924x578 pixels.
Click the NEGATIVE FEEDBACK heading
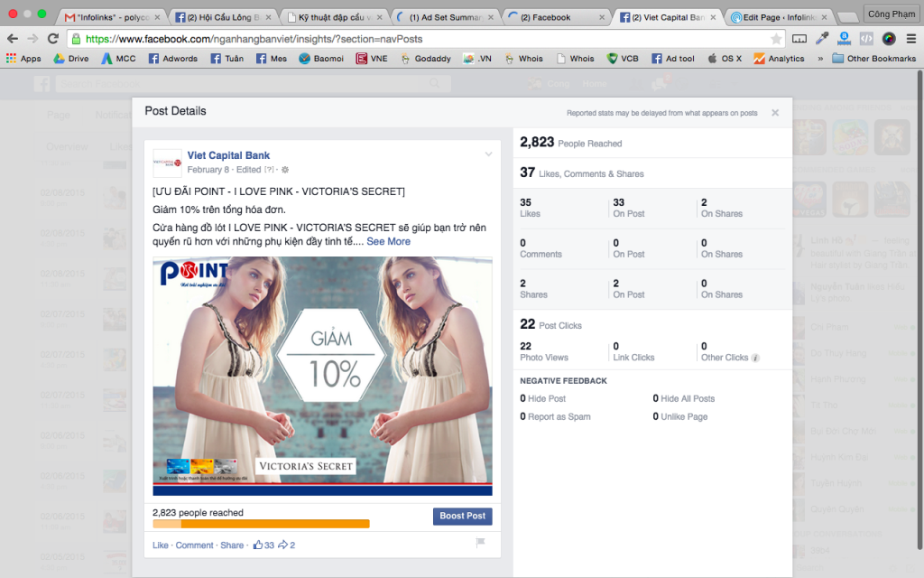pos(563,381)
